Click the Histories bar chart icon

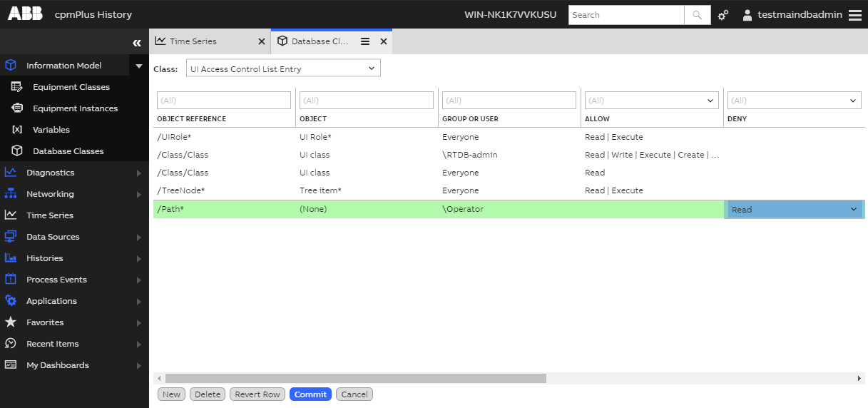[11, 257]
